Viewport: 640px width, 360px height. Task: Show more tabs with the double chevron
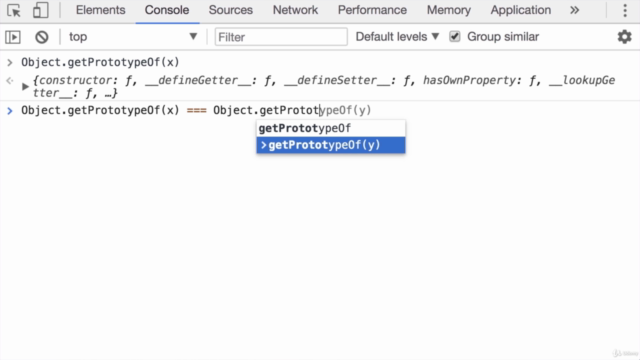(574, 10)
